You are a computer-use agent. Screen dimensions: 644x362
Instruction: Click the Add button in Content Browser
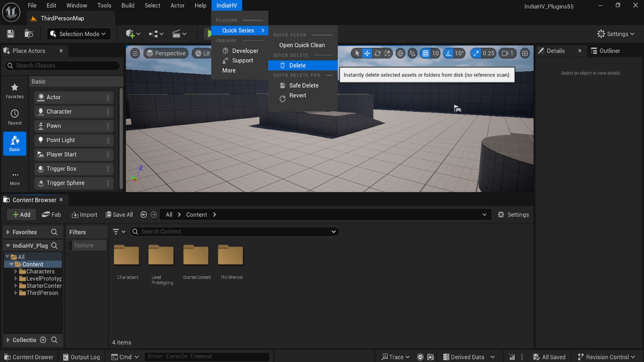[x=21, y=215]
